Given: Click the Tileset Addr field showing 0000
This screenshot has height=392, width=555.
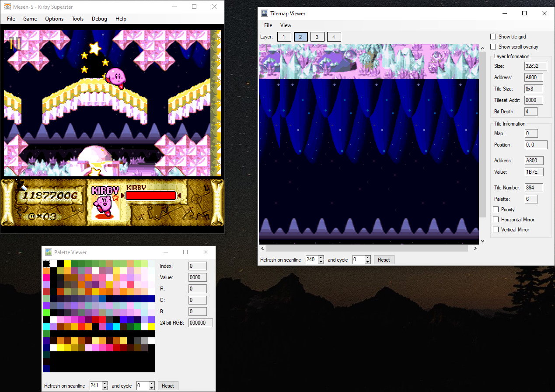Looking at the screenshot, I should (534, 100).
